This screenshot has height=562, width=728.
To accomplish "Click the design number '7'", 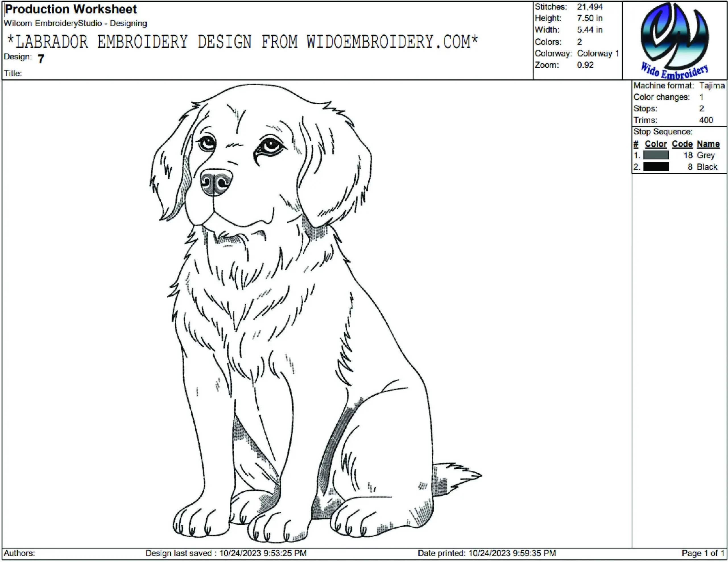I will pyautogui.click(x=41, y=59).
